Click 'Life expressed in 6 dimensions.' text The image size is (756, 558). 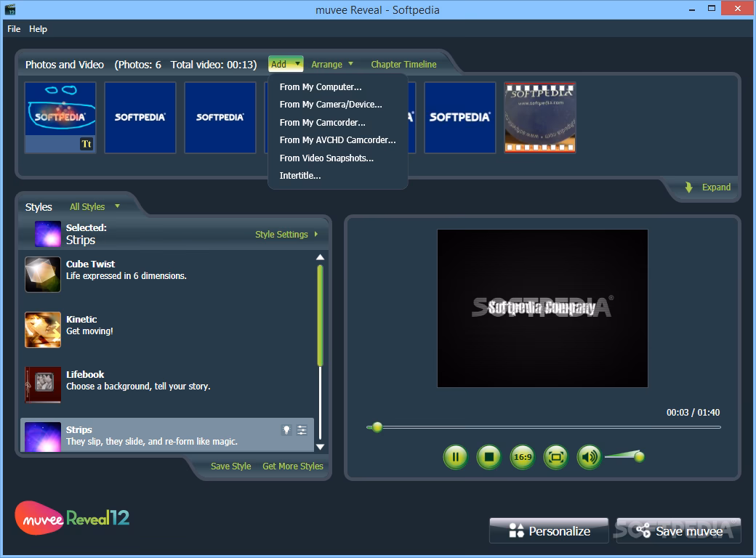coord(126,275)
